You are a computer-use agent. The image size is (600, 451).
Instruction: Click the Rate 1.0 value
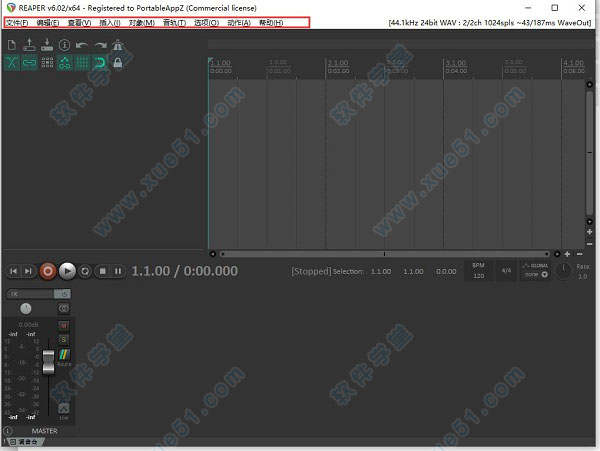point(582,276)
